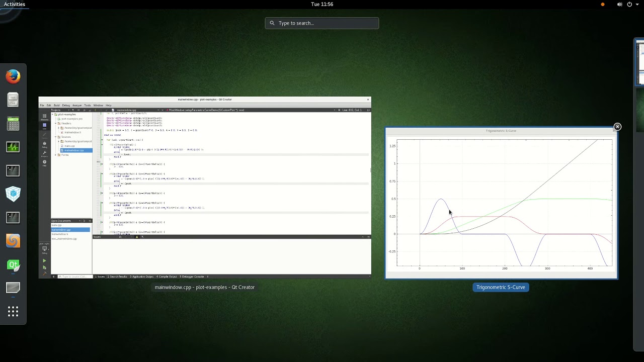The width and height of the screenshot is (644, 362).
Task: Open the Tools menu in Qt Creator
Action: (x=88, y=105)
